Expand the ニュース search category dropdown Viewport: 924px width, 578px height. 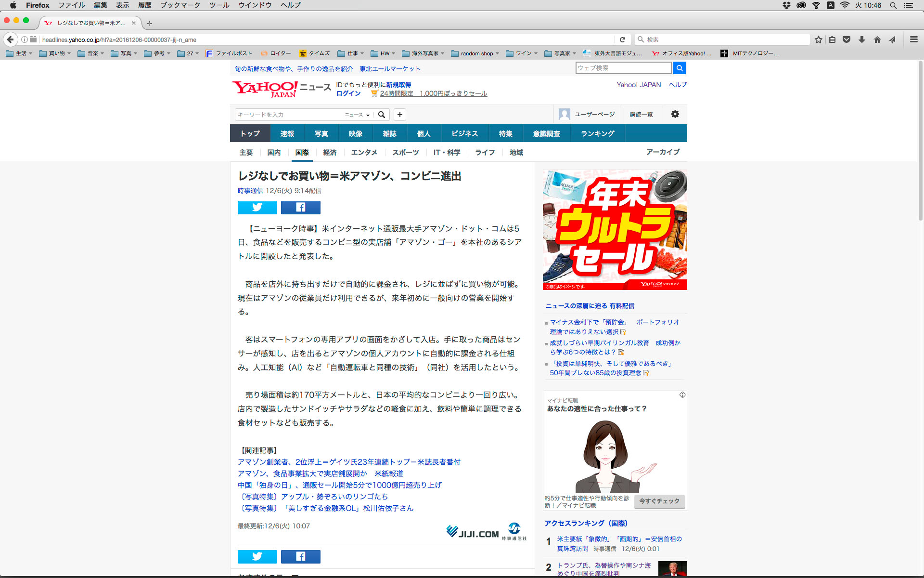(x=357, y=115)
